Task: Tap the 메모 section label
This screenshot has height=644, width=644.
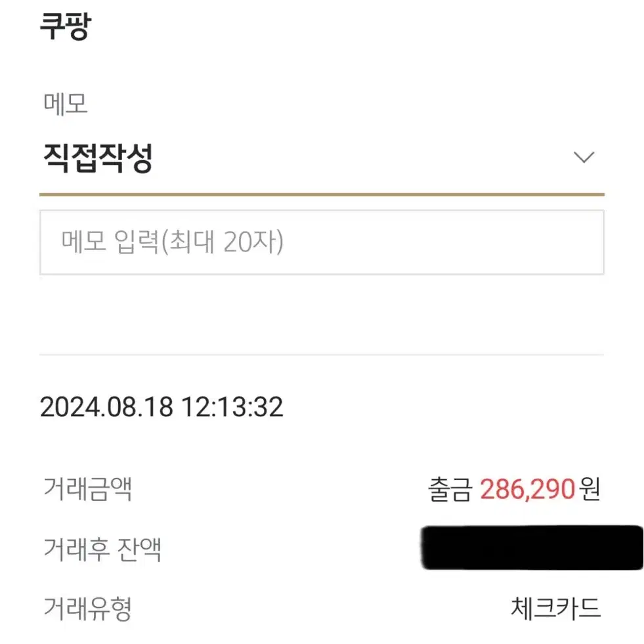Action: pos(65,104)
